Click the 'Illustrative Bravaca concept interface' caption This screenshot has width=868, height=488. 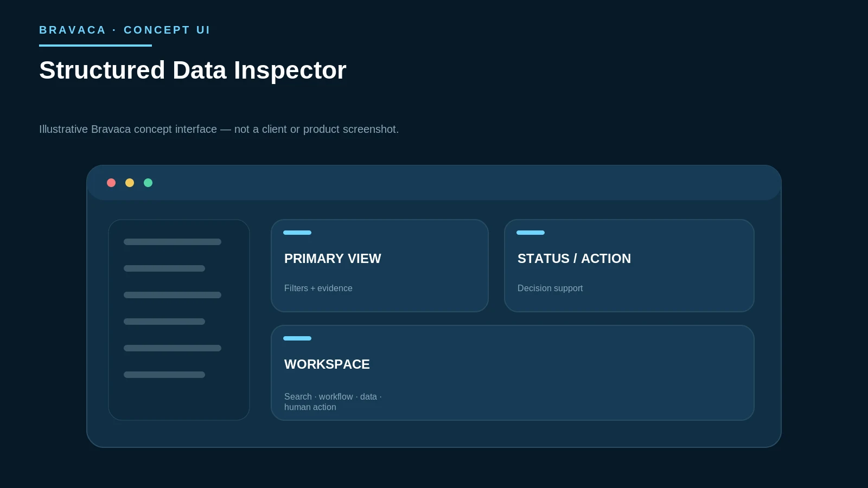pos(219,129)
